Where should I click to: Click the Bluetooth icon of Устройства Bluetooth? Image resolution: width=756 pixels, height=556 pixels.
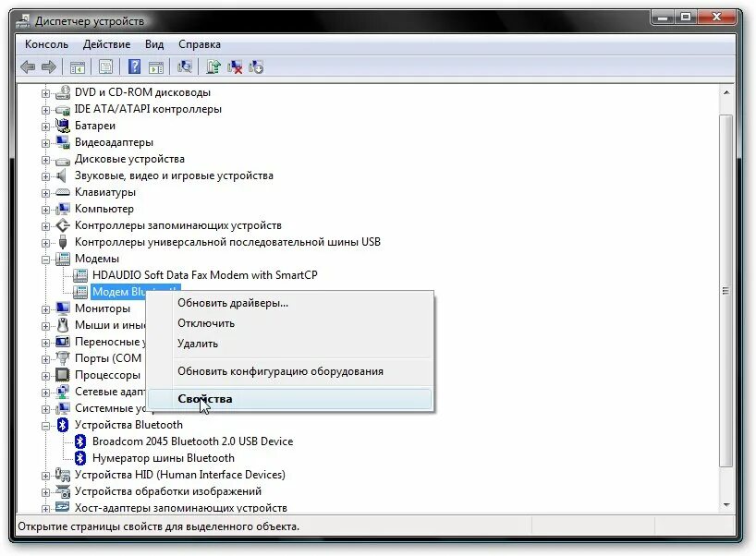click(62, 425)
